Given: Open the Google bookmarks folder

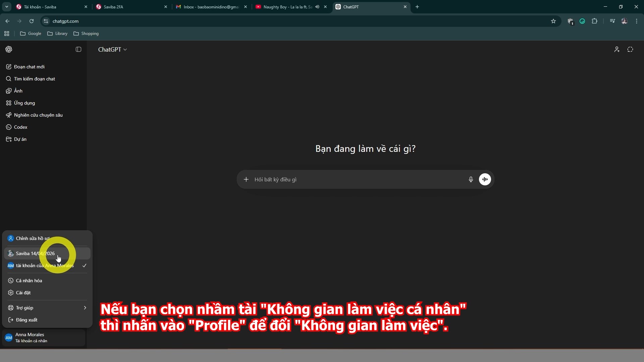Looking at the screenshot, I should coord(31,34).
